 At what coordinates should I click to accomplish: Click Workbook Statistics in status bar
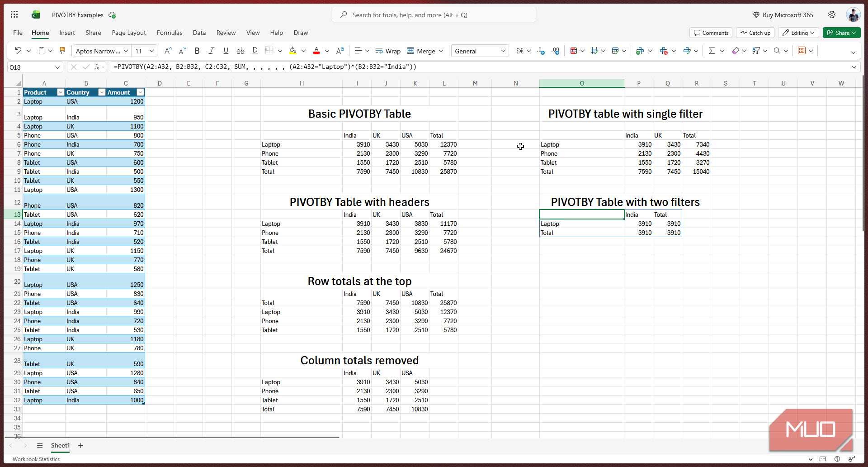[36, 459]
